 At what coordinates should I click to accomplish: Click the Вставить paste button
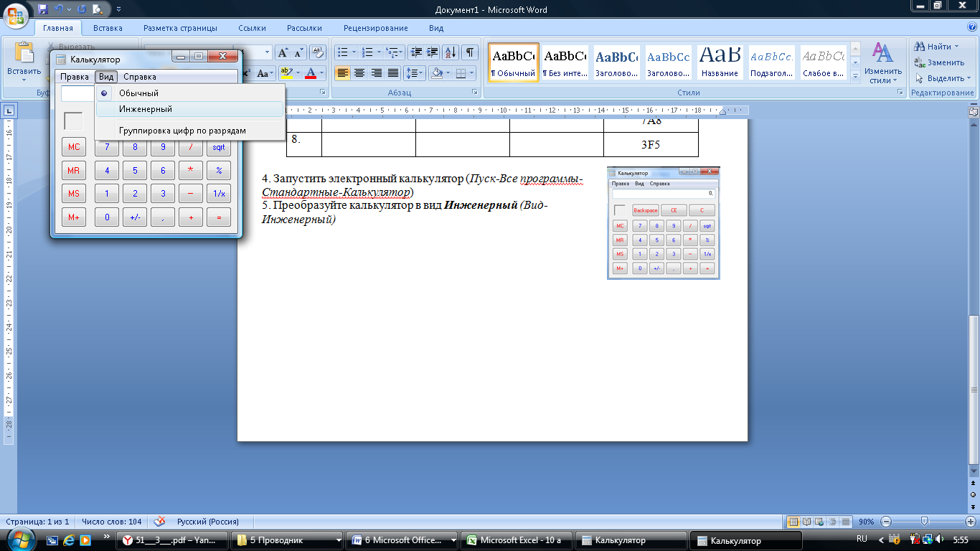coord(24,59)
